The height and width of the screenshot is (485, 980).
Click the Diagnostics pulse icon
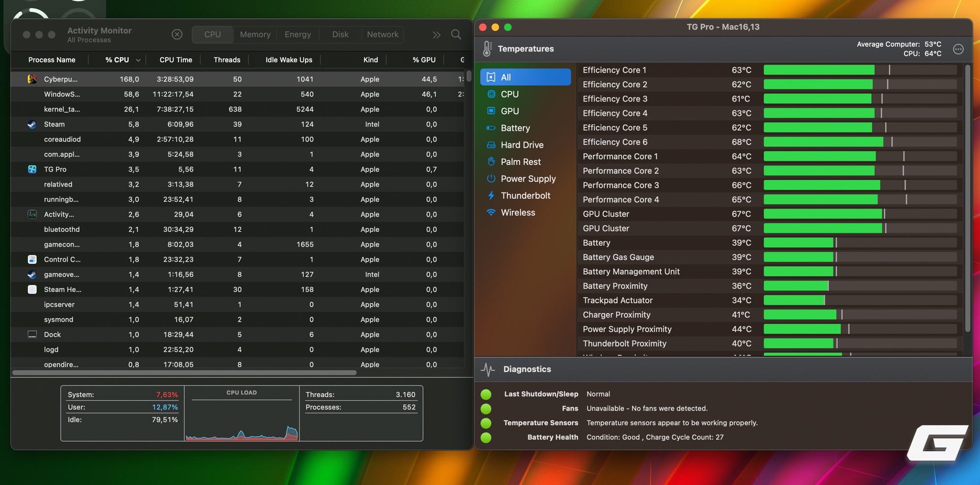488,369
